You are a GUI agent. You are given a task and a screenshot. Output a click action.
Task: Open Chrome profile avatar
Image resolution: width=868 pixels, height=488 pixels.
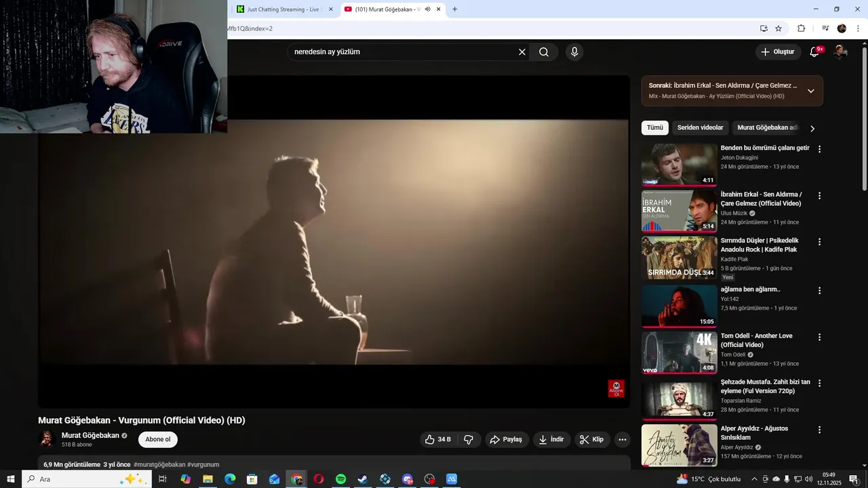click(x=842, y=28)
